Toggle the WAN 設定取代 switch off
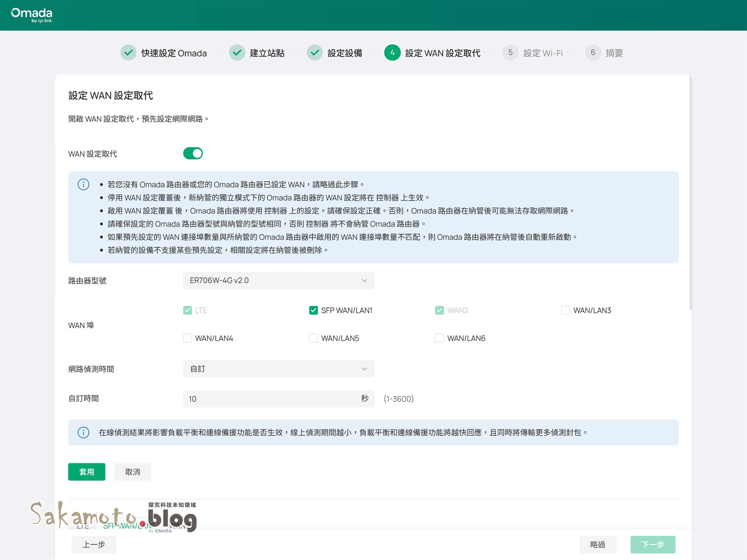 [x=193, y=154]
